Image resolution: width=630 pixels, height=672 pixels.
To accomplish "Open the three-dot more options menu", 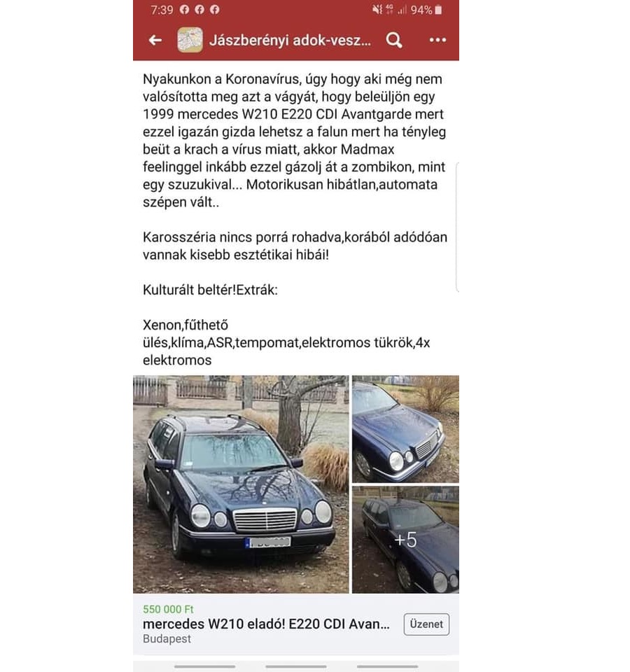I will tap(437, 40).
